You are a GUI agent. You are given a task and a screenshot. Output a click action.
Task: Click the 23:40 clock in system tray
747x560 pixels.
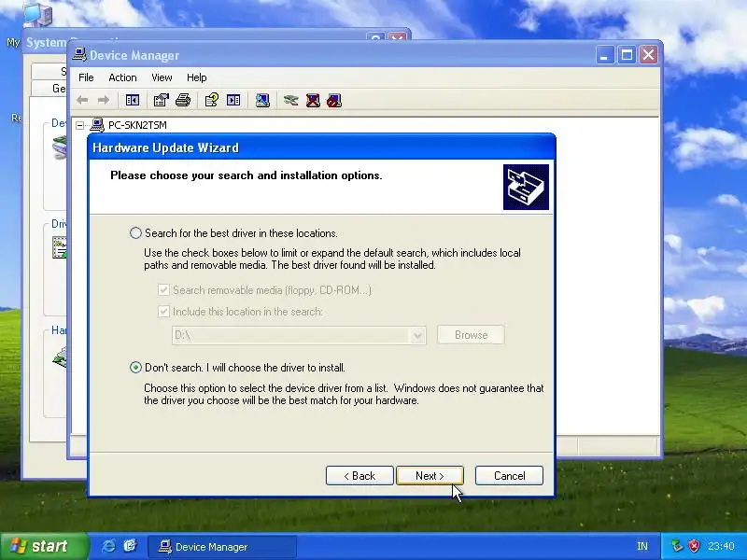point(721,546)
